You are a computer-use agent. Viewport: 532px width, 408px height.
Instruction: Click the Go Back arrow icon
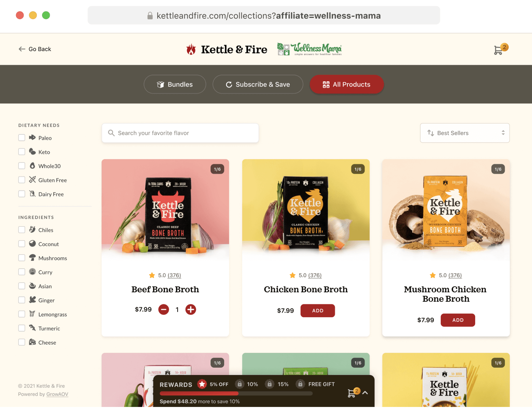click(x=22, y=49)
